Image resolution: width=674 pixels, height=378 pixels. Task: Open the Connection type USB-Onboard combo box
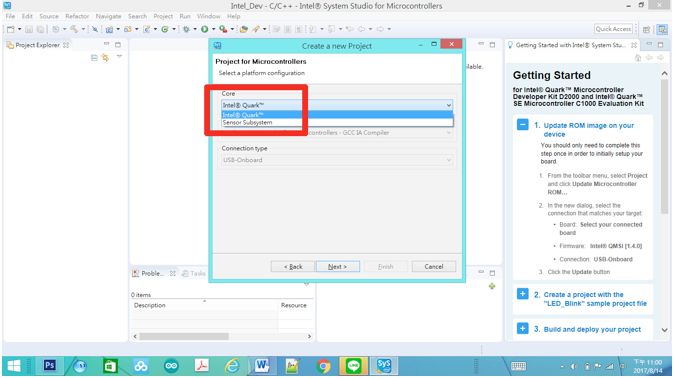click(x=337, y=160)
